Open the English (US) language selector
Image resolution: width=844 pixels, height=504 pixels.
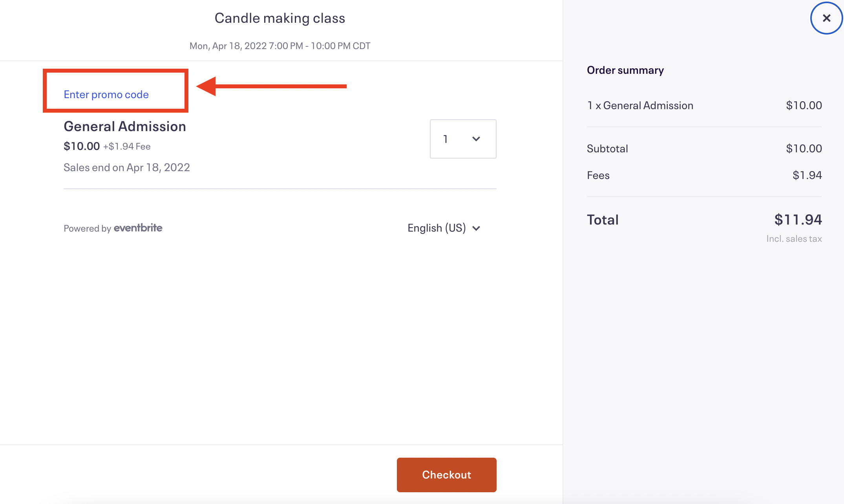tap(444, 228)
